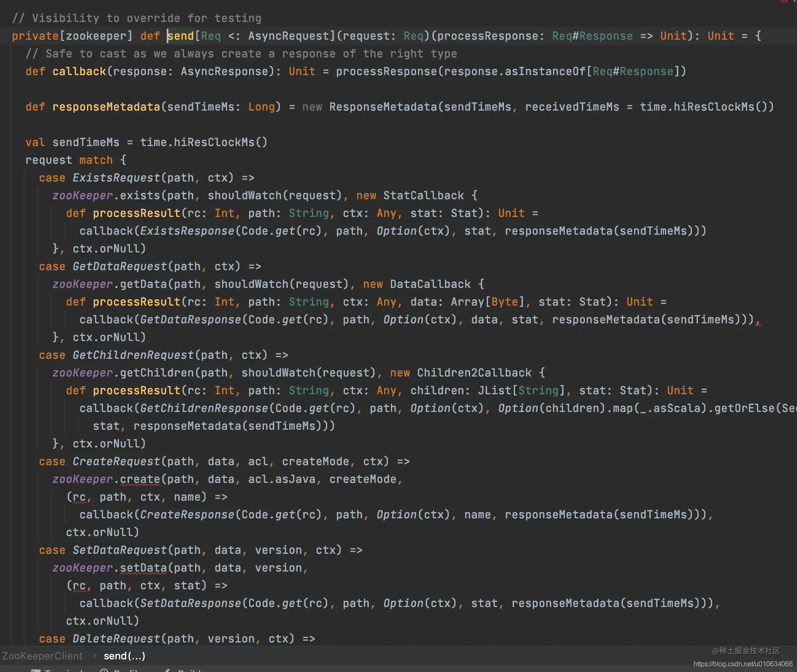Place the caret on the send method name

(181, 36)
